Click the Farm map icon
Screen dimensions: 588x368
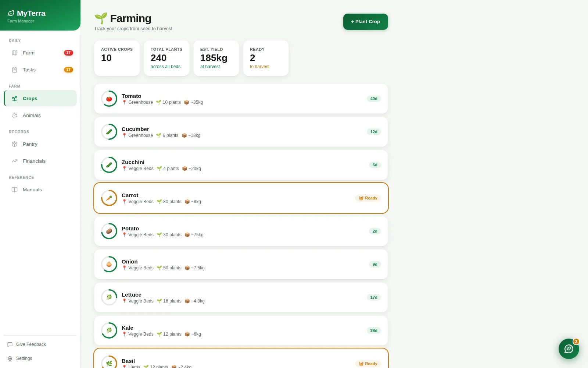[15, 53]
